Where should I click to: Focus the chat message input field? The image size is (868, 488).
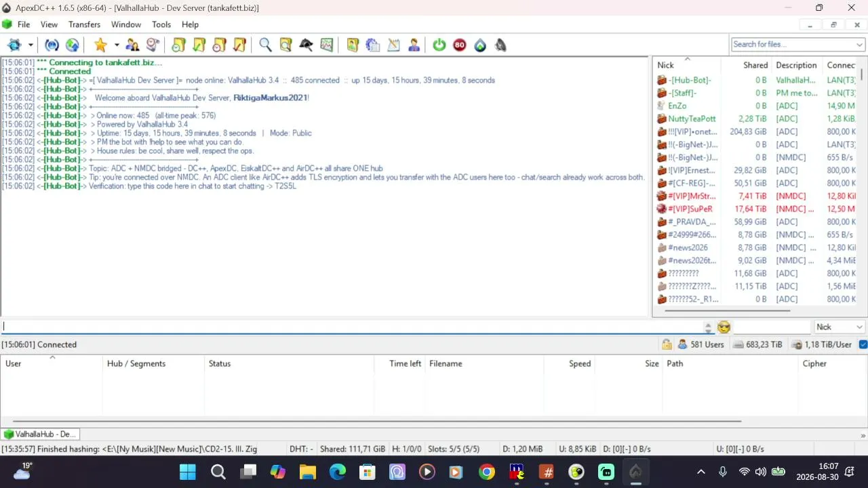click(x=351, y=327)
